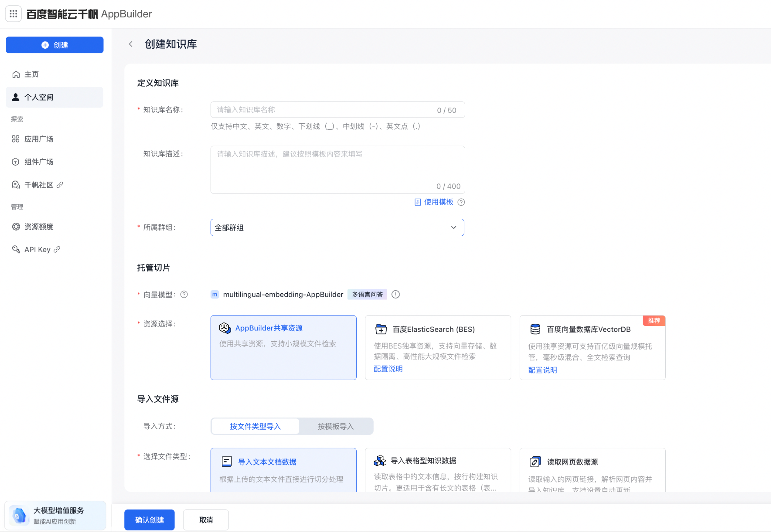Click the text document icon

pos(227,462)
